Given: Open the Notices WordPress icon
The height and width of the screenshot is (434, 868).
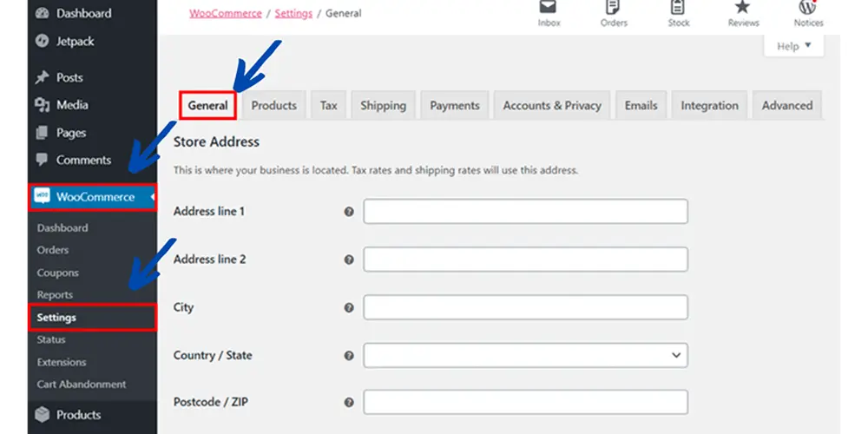Looking at the screenshot, I should click(807, 7).
